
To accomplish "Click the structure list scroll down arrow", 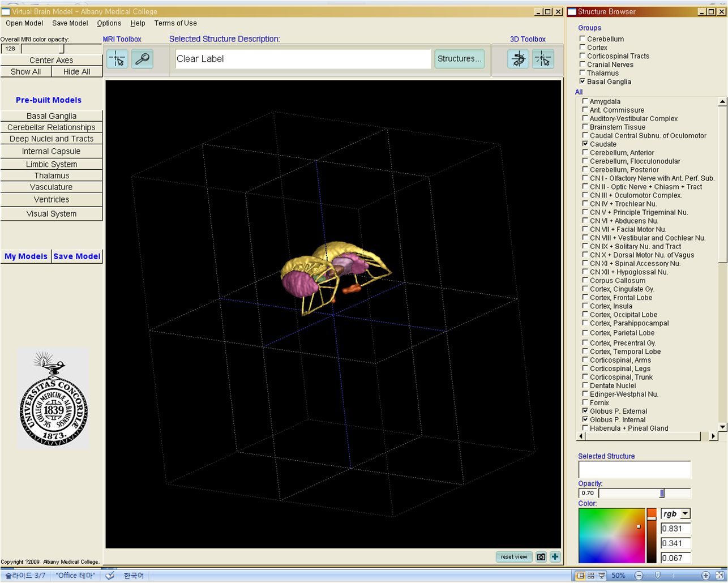I will click(722, 427).
